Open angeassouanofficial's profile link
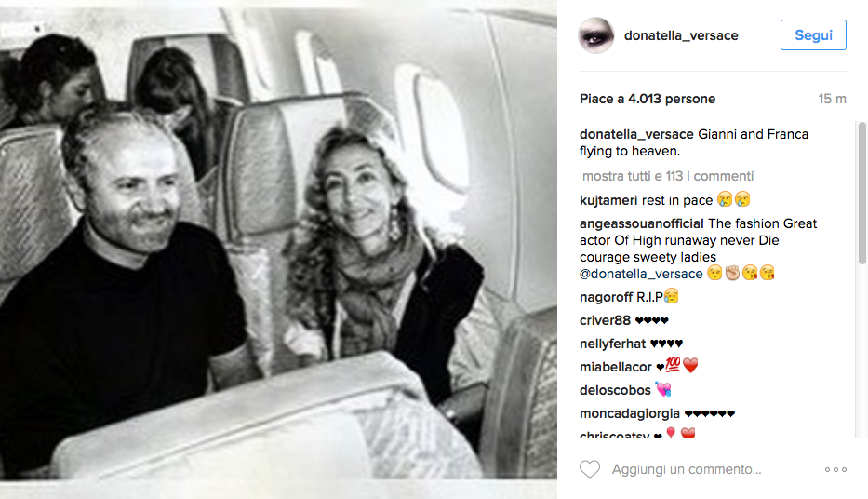Screen dimensions: 868x499 click(x=642, y=223)
